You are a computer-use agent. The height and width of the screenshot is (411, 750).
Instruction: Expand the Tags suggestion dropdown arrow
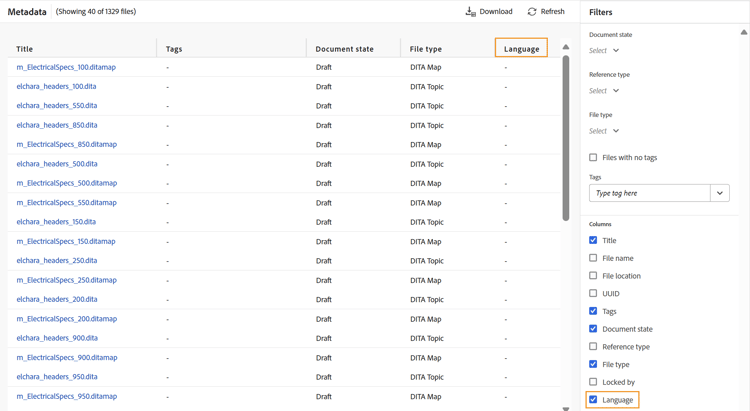720,193
